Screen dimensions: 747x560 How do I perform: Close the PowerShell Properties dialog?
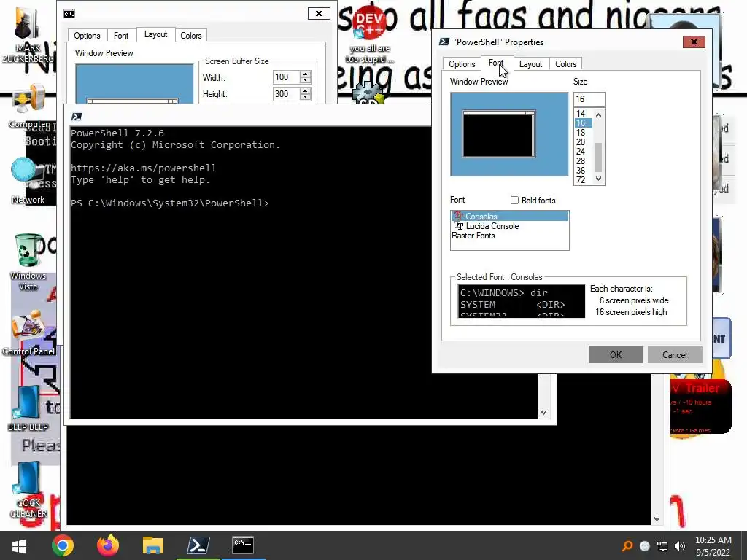[694, 42]
